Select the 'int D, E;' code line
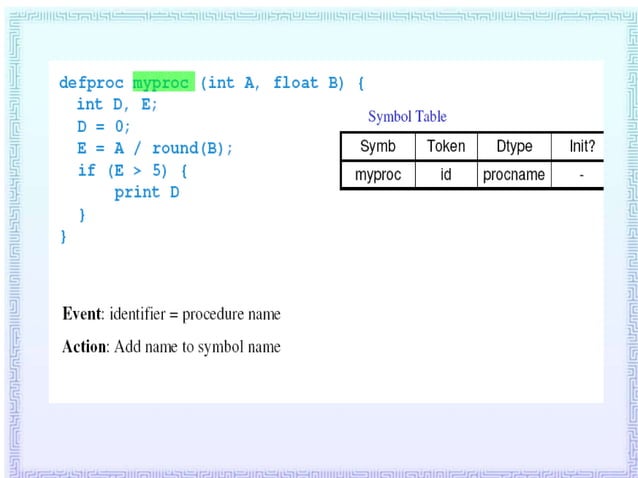The width and height of the screenshot is (638, 478). [117, 105]
